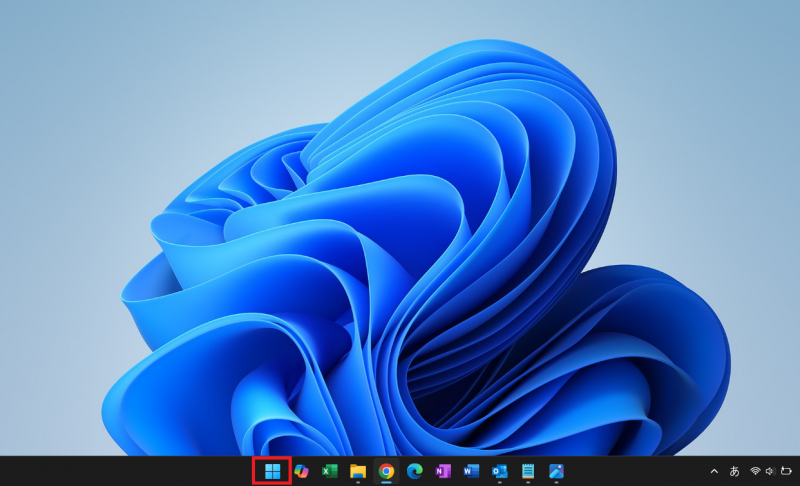Open Notepad from the taskbar
Screen dimensions: 800x486
[x=528, y=471]
